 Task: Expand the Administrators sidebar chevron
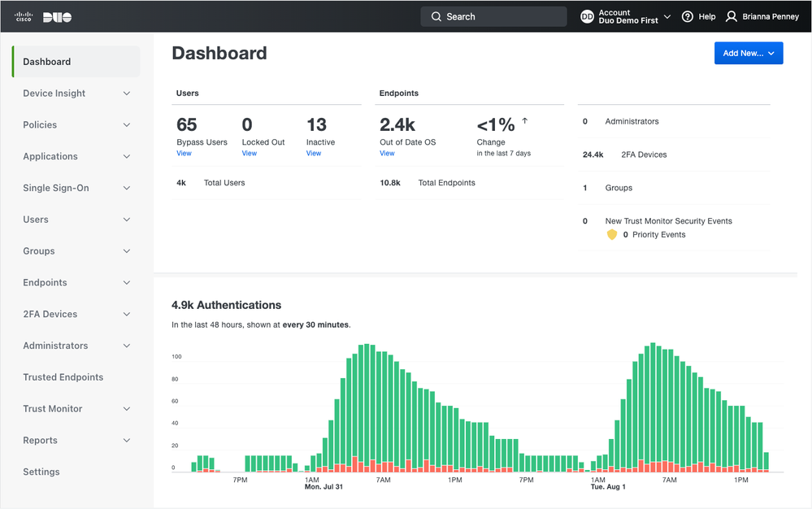click(x=127, y=346)
